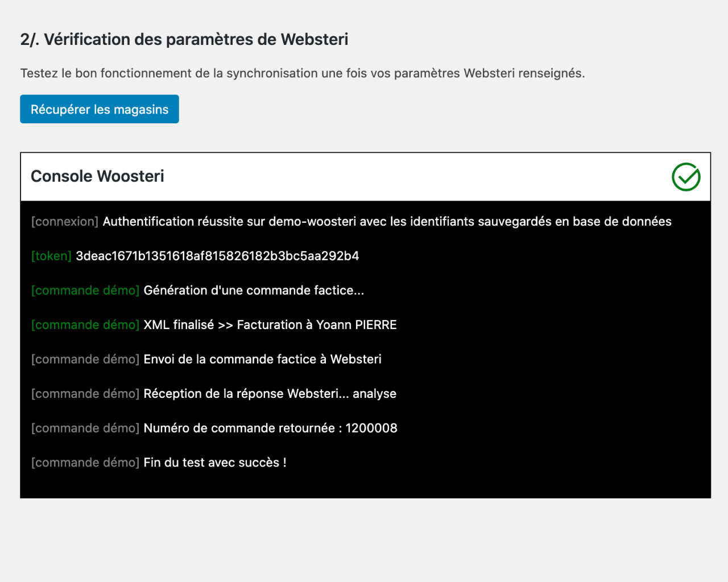Click the Génération d'une commande factice line

(x=254, y=290)
